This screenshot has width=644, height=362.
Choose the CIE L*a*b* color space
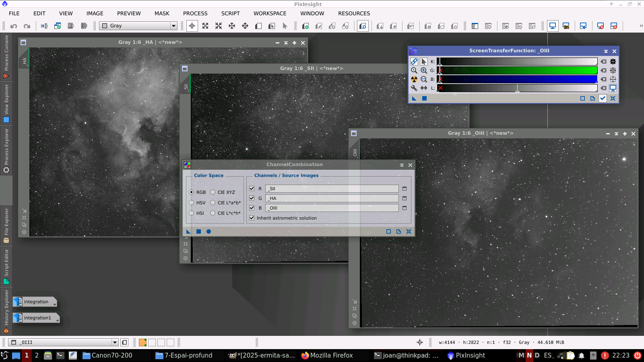coord(213,203)
